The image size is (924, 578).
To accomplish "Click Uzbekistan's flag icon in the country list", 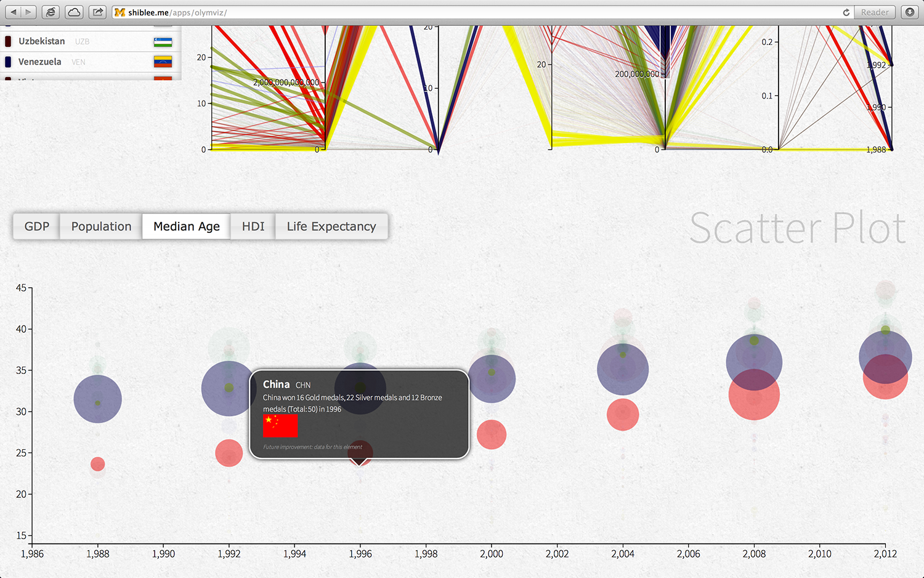I will [162, 41].
